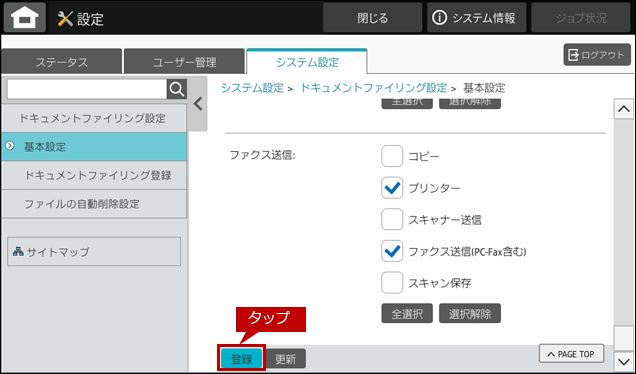Switch to the ステータス tab

[x=61, y=62]
